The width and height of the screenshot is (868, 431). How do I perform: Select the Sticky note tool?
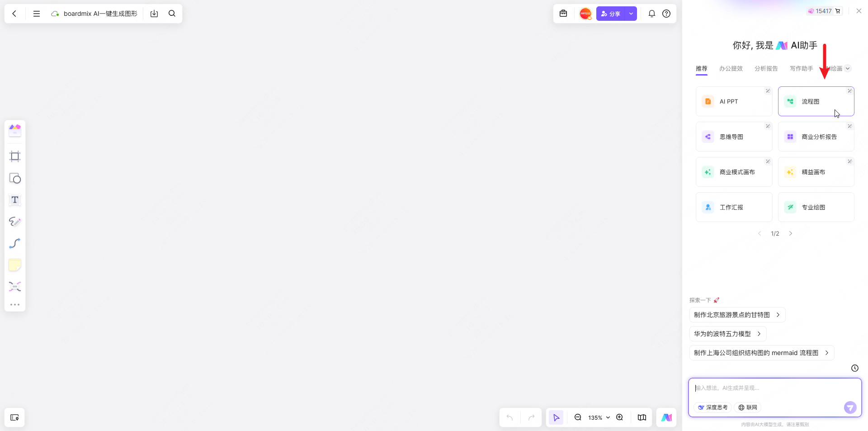15,265
